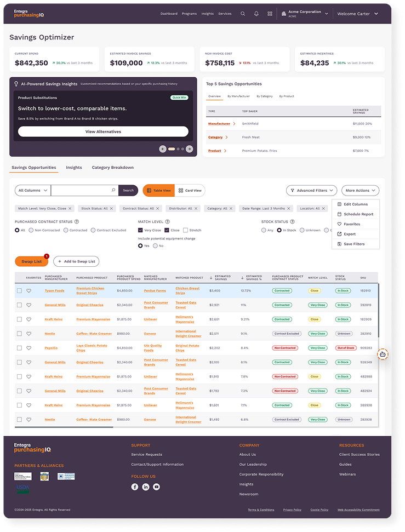Click the table horizontal scrollbar
405x532 pixels.
tap(64, 427)
